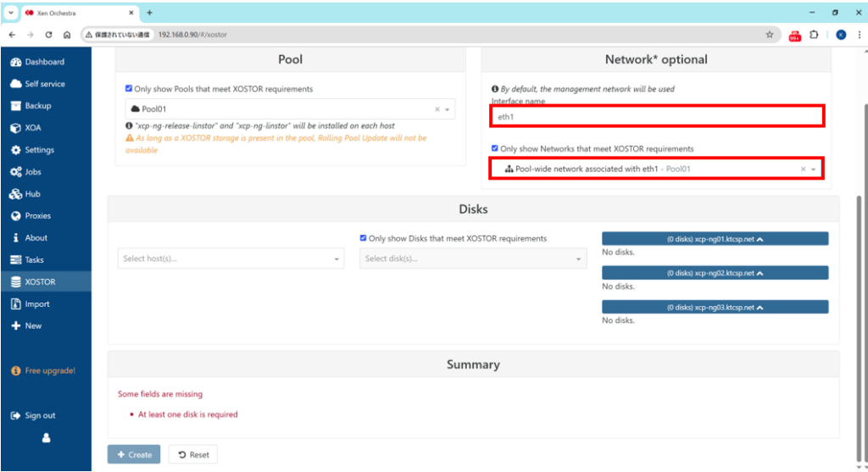Click the Backup icon in sidebar
The image size is (868, 472).
(x=16, y=106)
